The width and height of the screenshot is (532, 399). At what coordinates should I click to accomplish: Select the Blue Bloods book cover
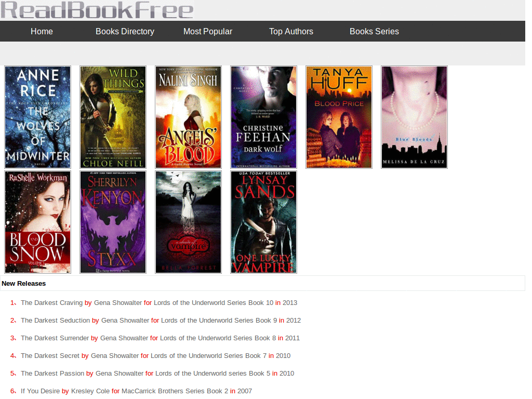pyautogui.click(x=414, y=117)
